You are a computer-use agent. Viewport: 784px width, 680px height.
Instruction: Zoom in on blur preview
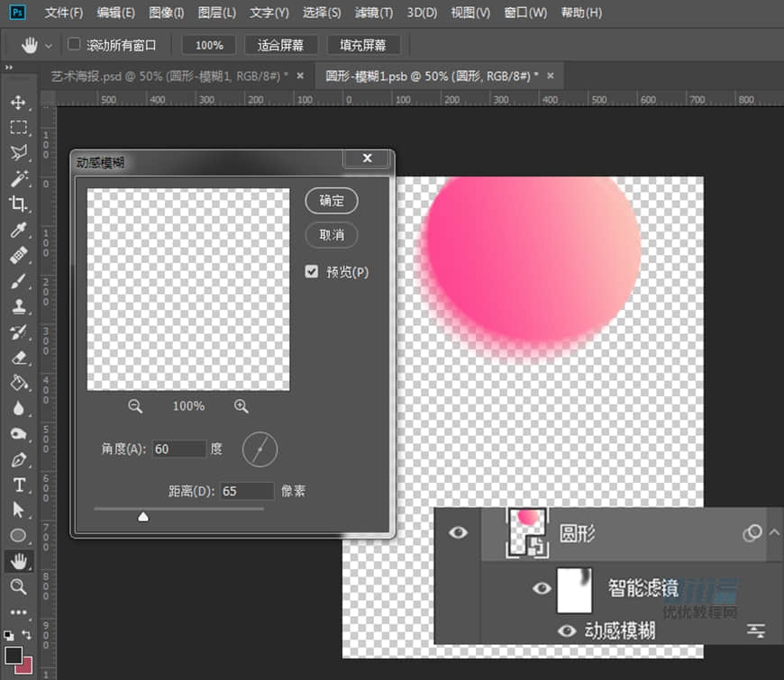tap(241, 406)
